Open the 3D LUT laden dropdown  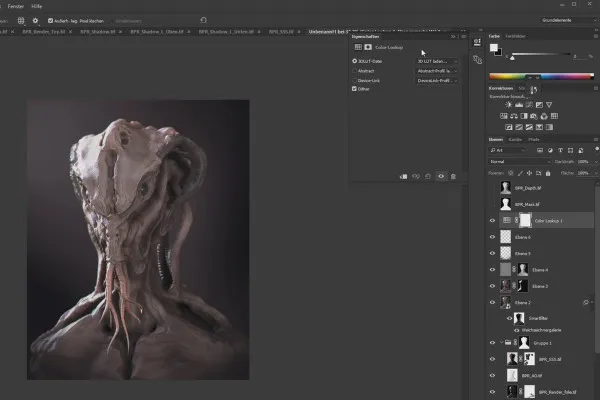pyautogui.click(x=437, y=61)
